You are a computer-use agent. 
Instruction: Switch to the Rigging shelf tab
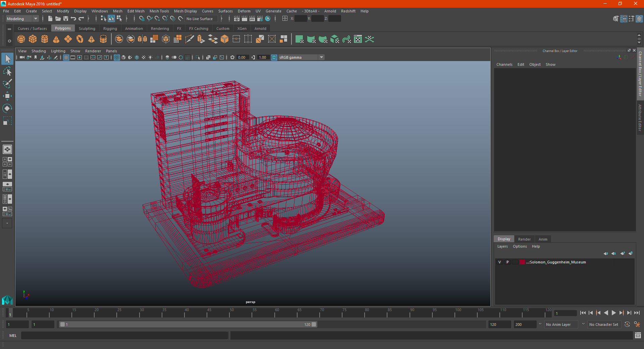point(110,29)
